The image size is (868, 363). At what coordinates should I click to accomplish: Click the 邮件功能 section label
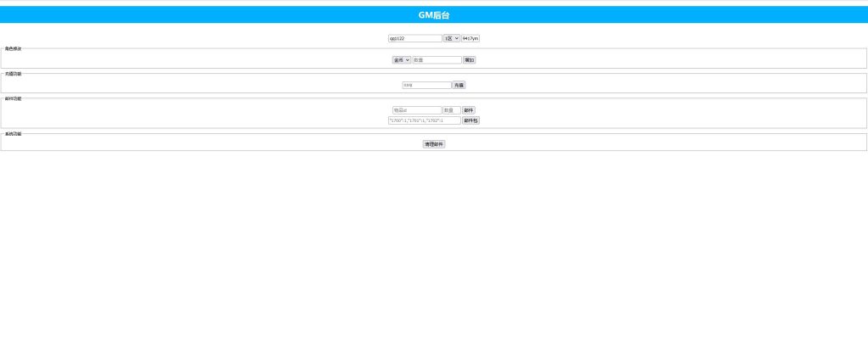pyautogui.click(x=13, y=98)
